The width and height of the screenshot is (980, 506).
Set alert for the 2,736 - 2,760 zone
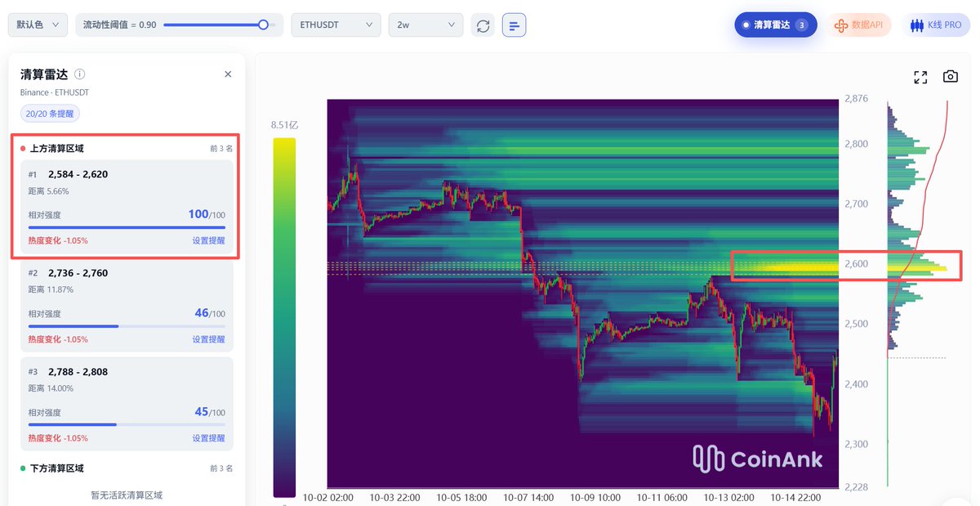pos(208,339)
